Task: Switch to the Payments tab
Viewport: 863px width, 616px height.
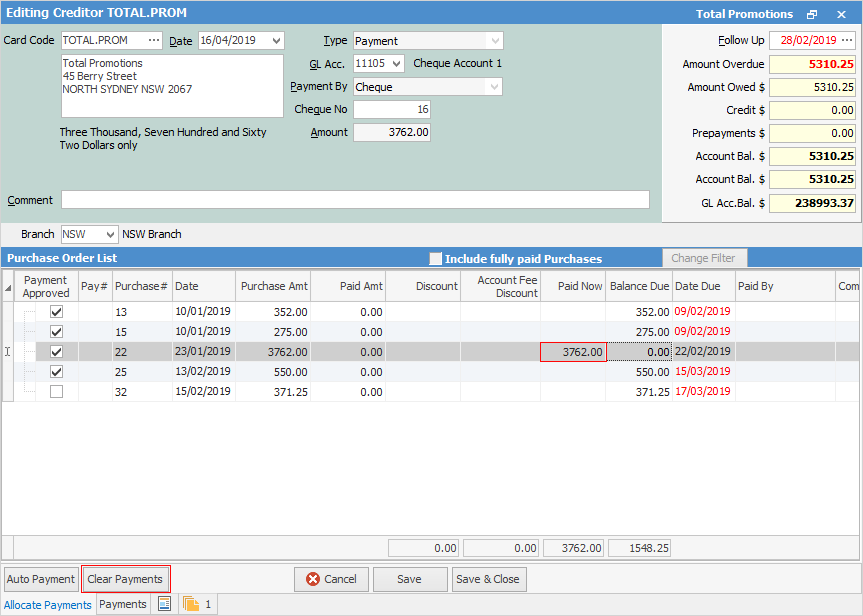Action: [123, 604]
